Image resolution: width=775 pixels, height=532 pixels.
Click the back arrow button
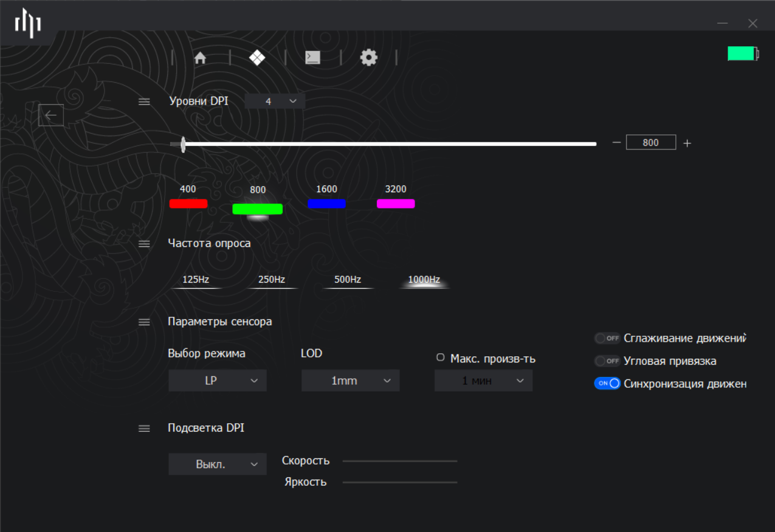point(51,115)
